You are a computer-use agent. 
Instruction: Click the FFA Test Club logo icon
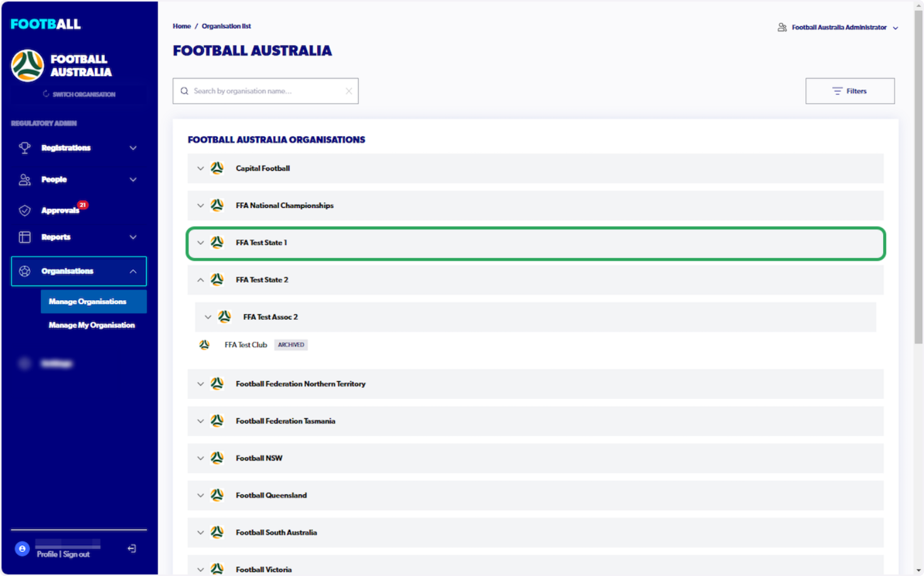click(x=204, y=345)
